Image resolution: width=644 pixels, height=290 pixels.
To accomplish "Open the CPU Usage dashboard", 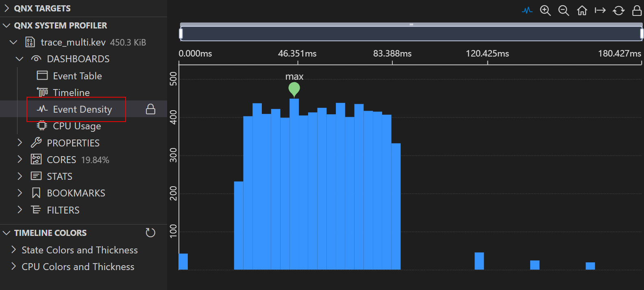I will pos(77,126).
